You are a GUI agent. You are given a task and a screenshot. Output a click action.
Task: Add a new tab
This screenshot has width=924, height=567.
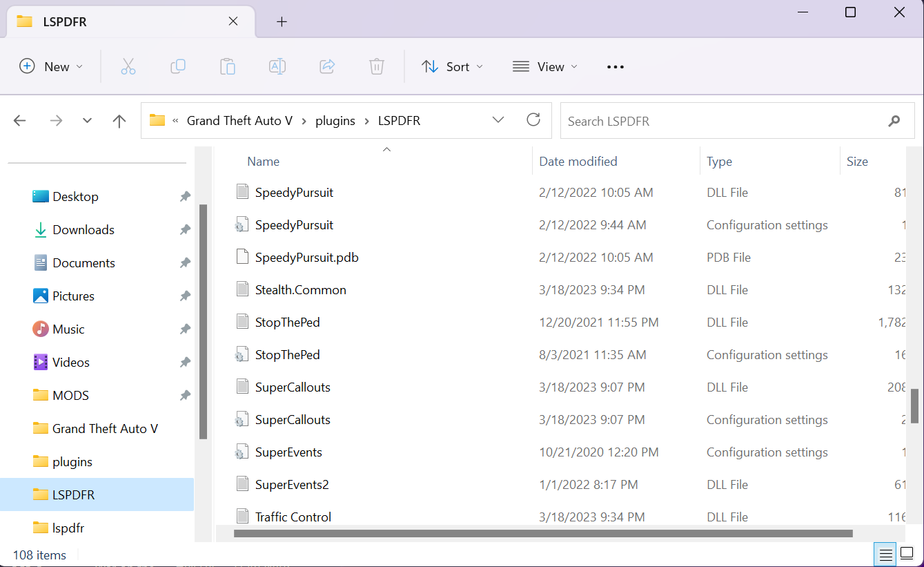(282, 21)
